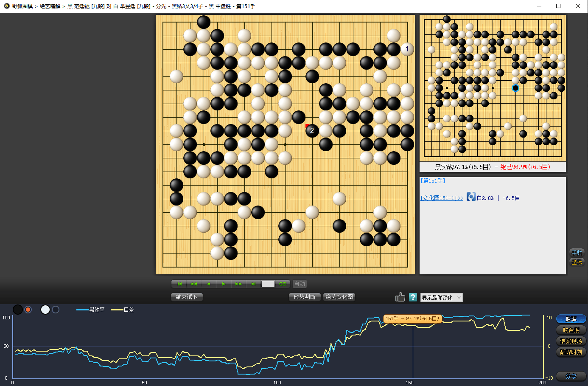588x386 pixels.
Task: Click the blue-circled stone in the mini board
Action: [515, 88]
